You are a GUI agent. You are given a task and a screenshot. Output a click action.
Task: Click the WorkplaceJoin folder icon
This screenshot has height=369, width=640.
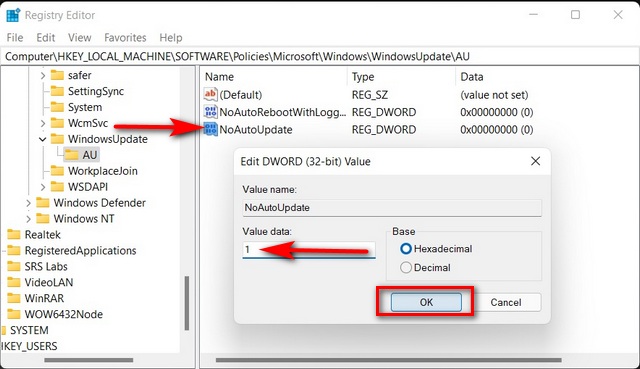coord(57,171)
